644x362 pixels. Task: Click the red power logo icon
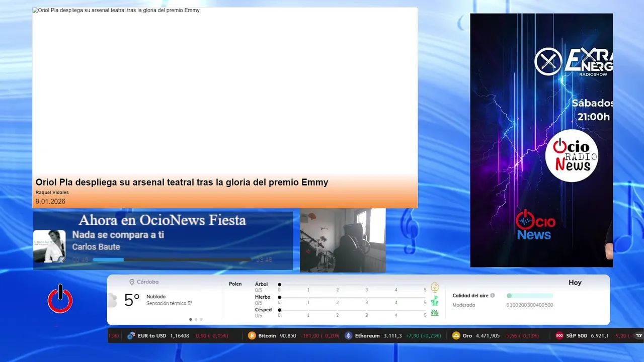tap(60, 299)
